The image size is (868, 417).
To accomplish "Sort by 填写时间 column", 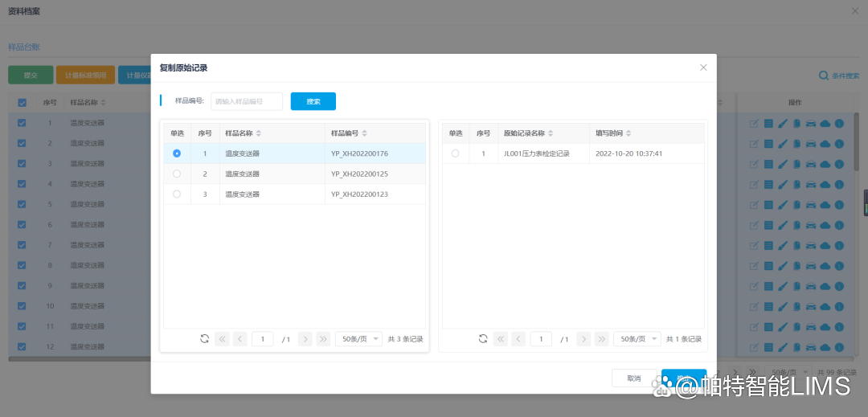I will coord(628,133).
